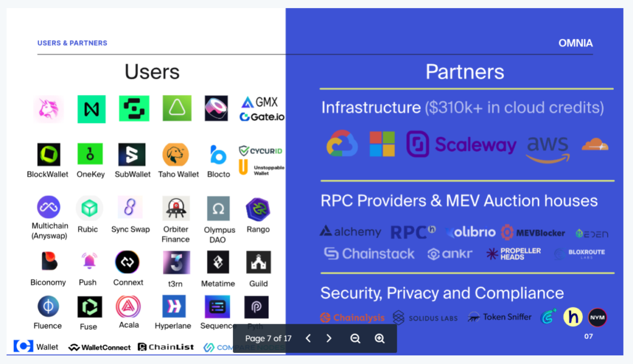Click the ChainList logo

[x=166, y=347]
